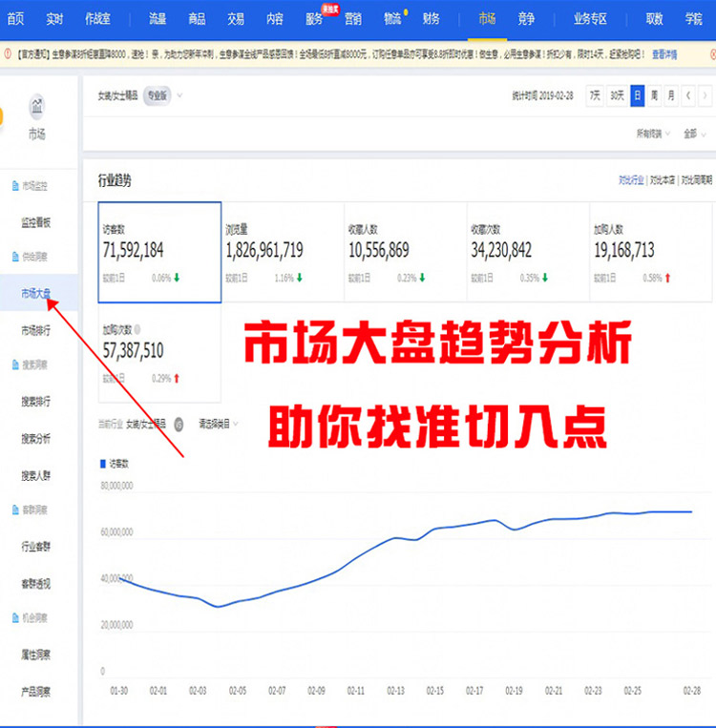The width and height of the screenshot is (716, 728).
Task: Click the info icon next to 加购次数
Action: [x=137, y=329]
